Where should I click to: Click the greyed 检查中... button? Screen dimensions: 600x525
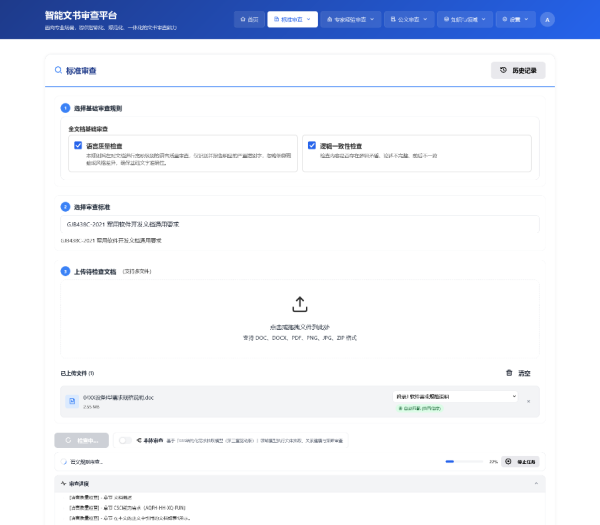pos(82,440)
